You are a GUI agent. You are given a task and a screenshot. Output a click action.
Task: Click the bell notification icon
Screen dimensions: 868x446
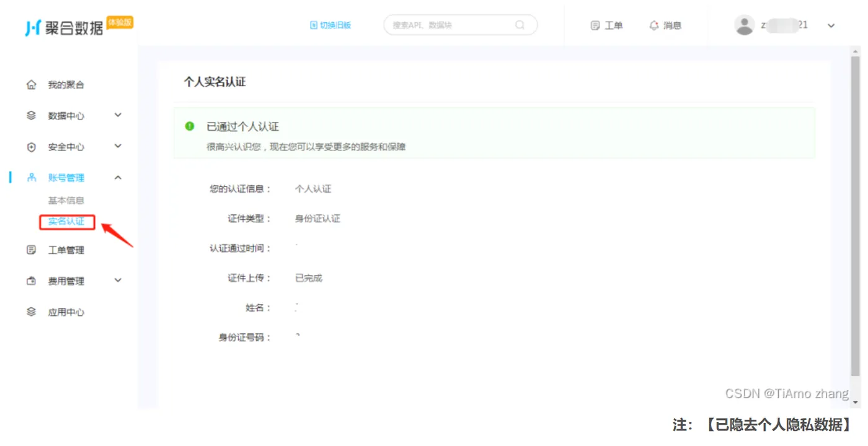coord(653,25)
